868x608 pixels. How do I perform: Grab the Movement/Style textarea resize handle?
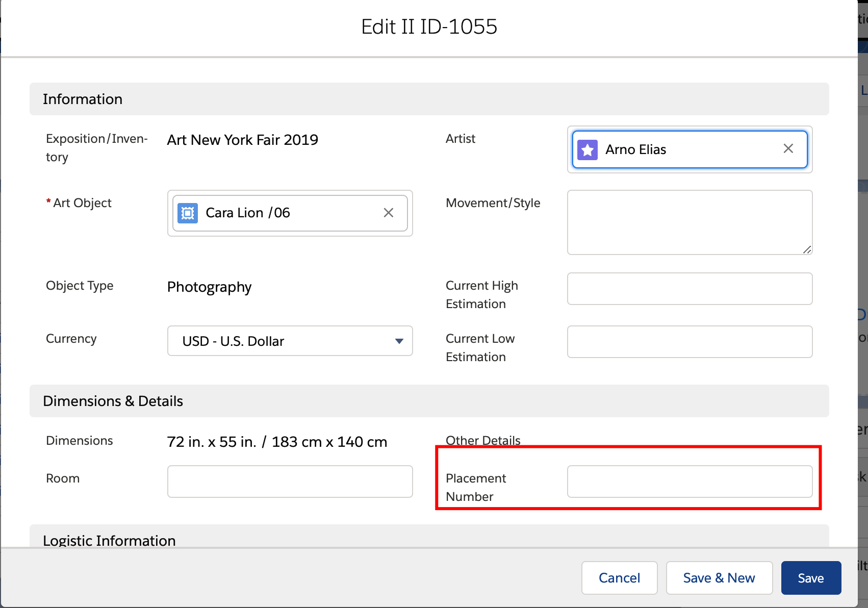point(807,249)
